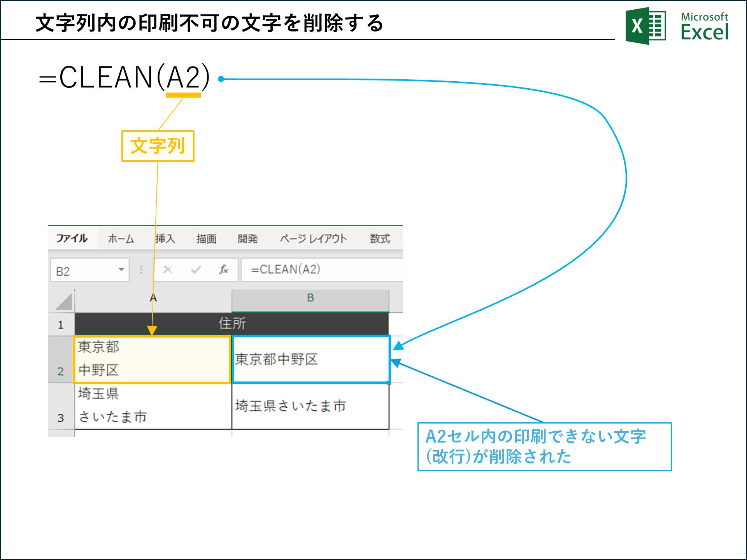Click the yellow 文字列 callout label
747x560 pixels.
click(158, 146)
